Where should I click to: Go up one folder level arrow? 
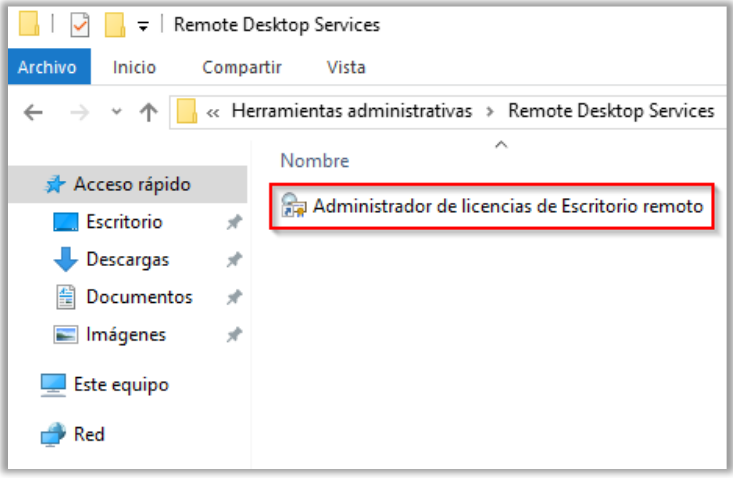pos(148,112)
